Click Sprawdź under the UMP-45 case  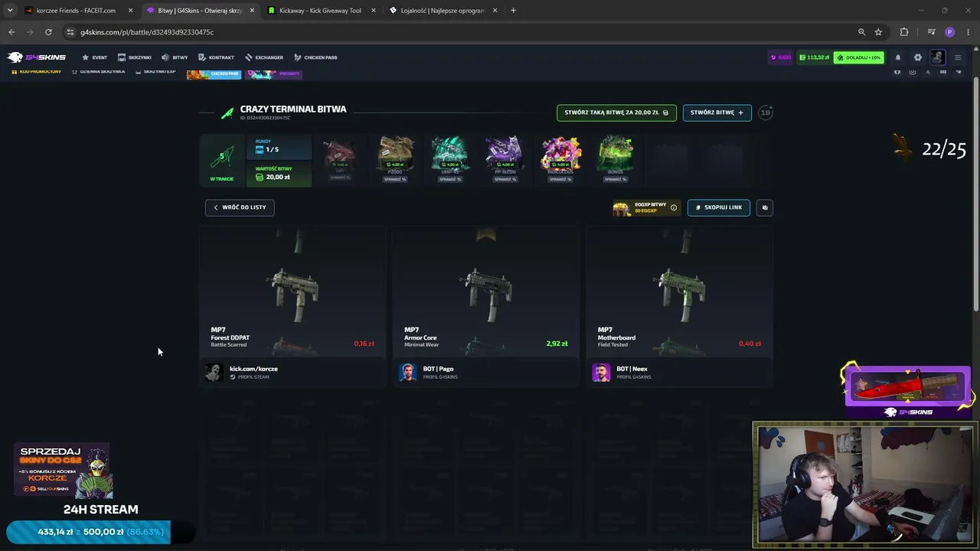tap(450, 179)
